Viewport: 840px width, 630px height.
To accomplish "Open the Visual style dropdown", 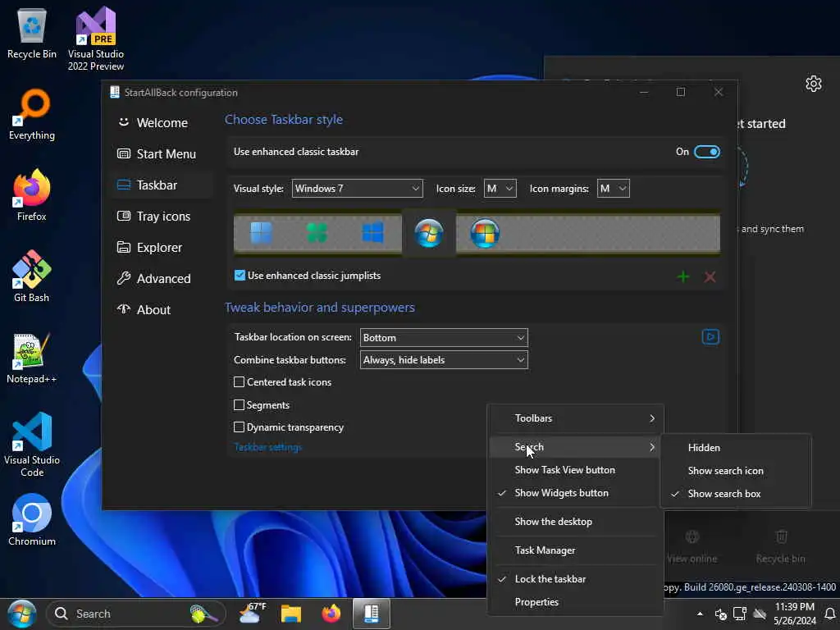I will [358, 189].
